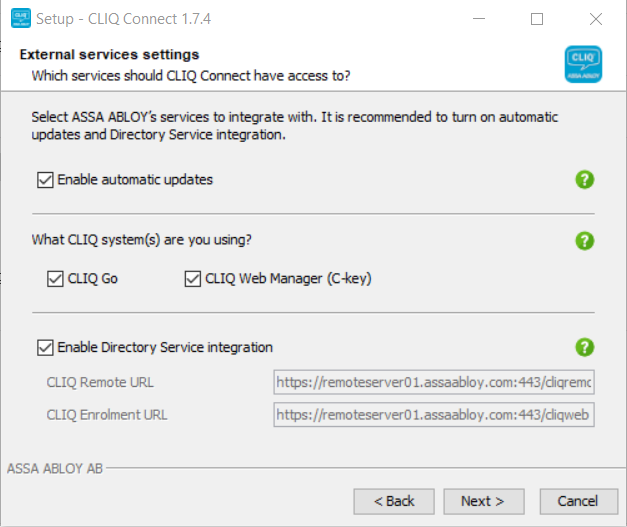Click the CLIQ Enrolment URL field
627x527 pixels.
pos(434,415)
